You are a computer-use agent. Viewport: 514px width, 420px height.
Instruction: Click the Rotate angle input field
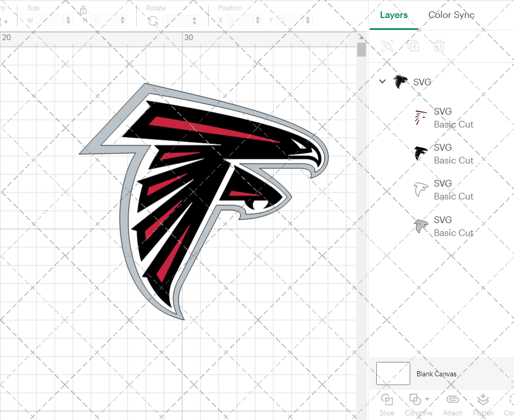[x=177, y=21]
